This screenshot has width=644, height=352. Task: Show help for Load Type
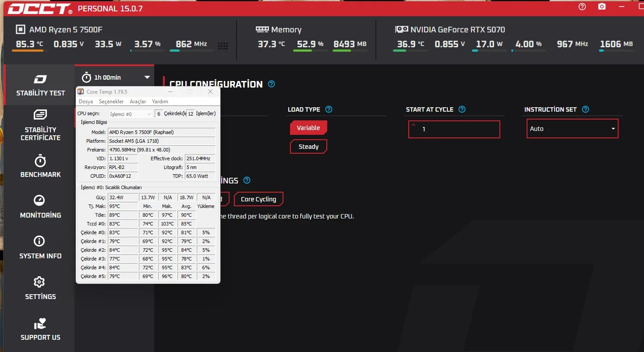(329, 109)
